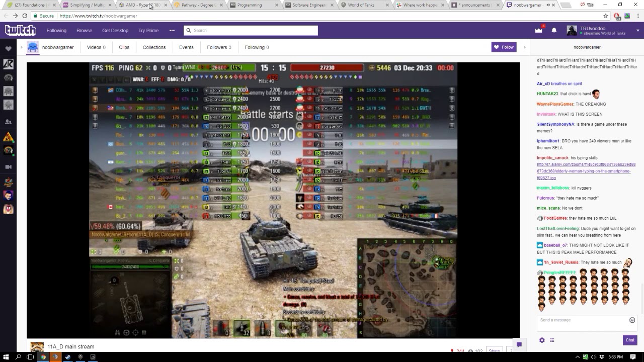This screenshot has width=644, height=362.
Task: Click the stream game thumbnail beside 11A_D main stream
Action: (37, 347)
